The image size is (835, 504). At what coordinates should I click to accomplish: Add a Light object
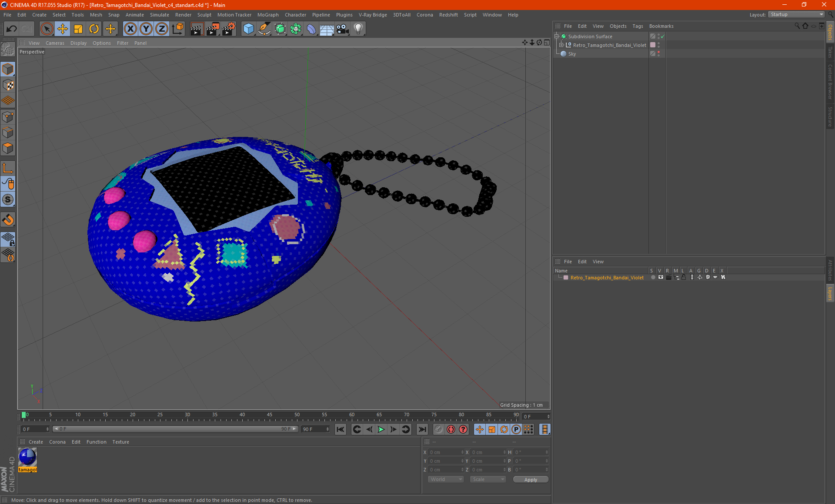(x=358, y=29)
